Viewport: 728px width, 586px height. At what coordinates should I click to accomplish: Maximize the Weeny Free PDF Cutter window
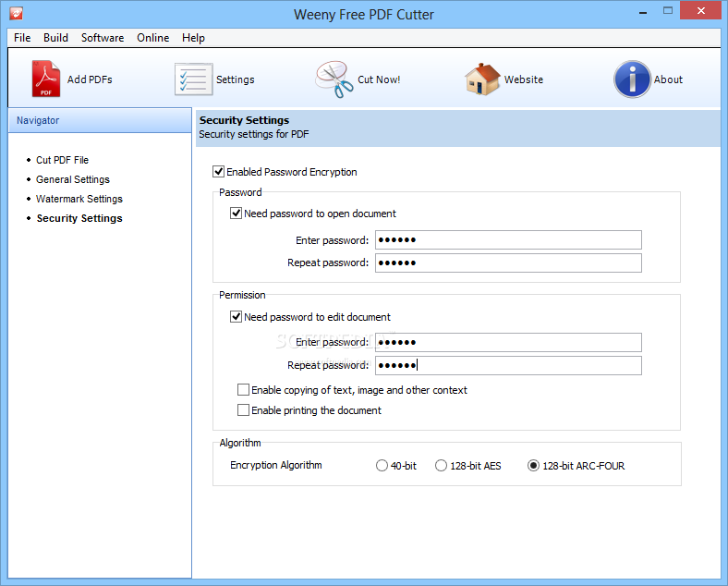coord(668,11)
